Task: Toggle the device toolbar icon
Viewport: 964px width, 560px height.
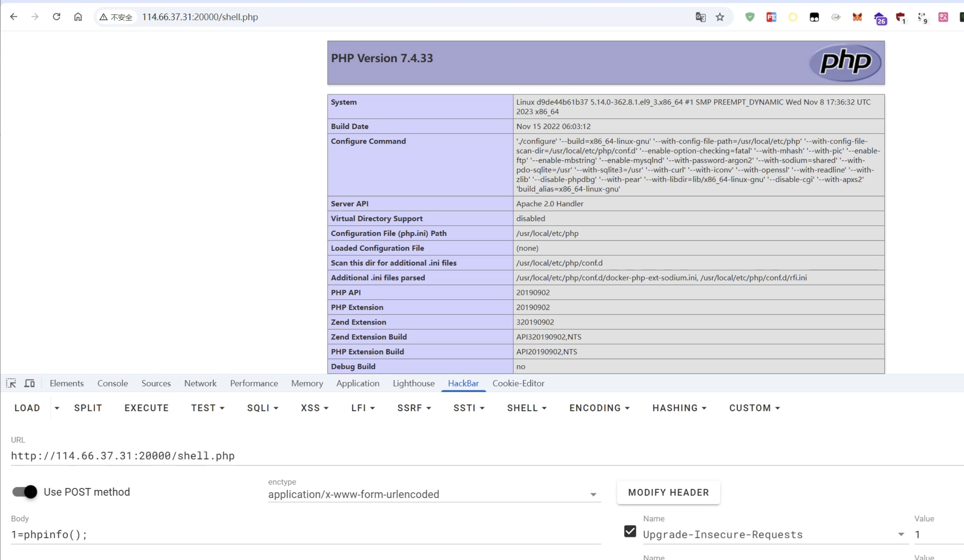Action: pos(29,383)
